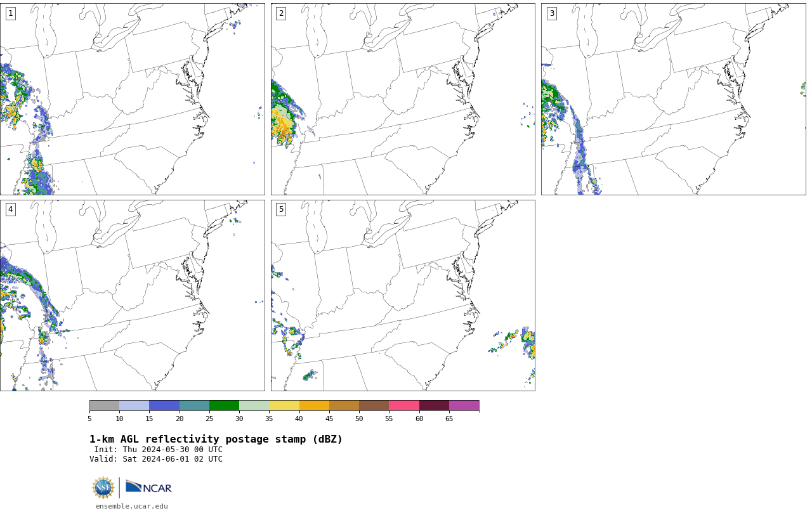Click the Init: Thu 2024-05-30 00 UTC text
Image resolution: width=812 pixels, height=513 pixels.
coord(159,450)
